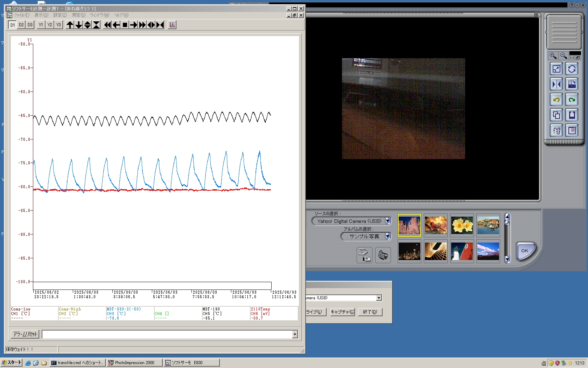Shift graph down with the down arrow icon

coord(79,25)
